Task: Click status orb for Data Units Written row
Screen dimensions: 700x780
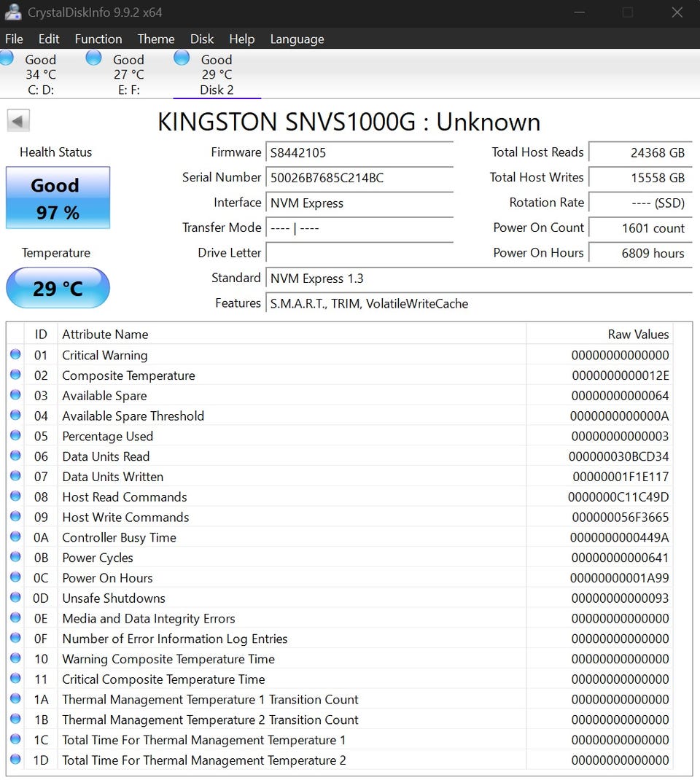Action: tap(15, 476)
